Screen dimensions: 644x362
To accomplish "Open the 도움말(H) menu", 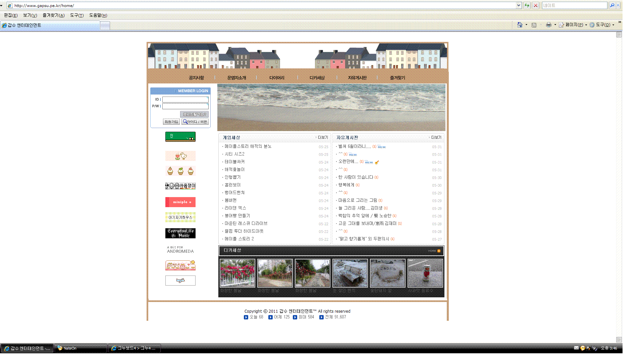I will tap(98, 15).
